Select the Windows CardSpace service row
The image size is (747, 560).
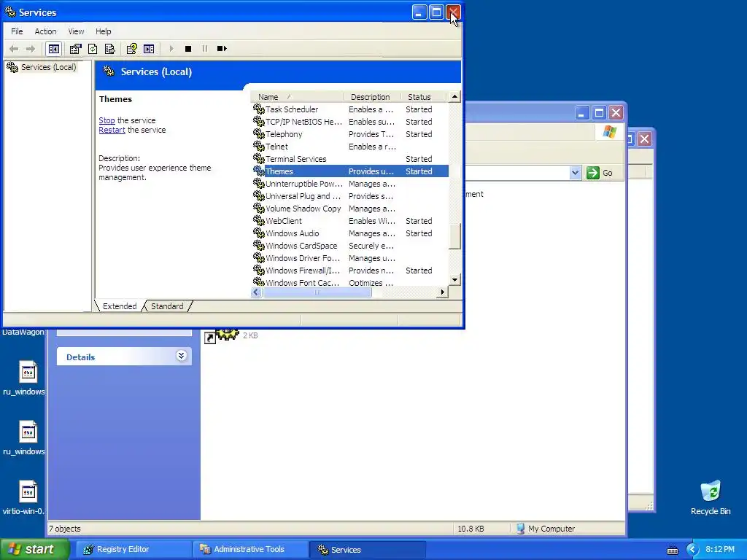pyautogui.click(x=350, y=246)
